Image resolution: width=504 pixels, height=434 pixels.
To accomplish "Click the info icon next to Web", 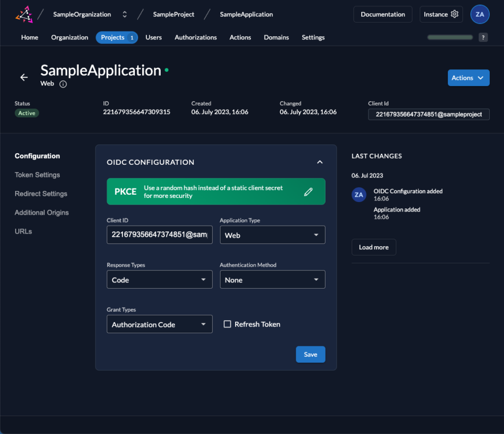I will pyautogui.click(x=63, y=83).
